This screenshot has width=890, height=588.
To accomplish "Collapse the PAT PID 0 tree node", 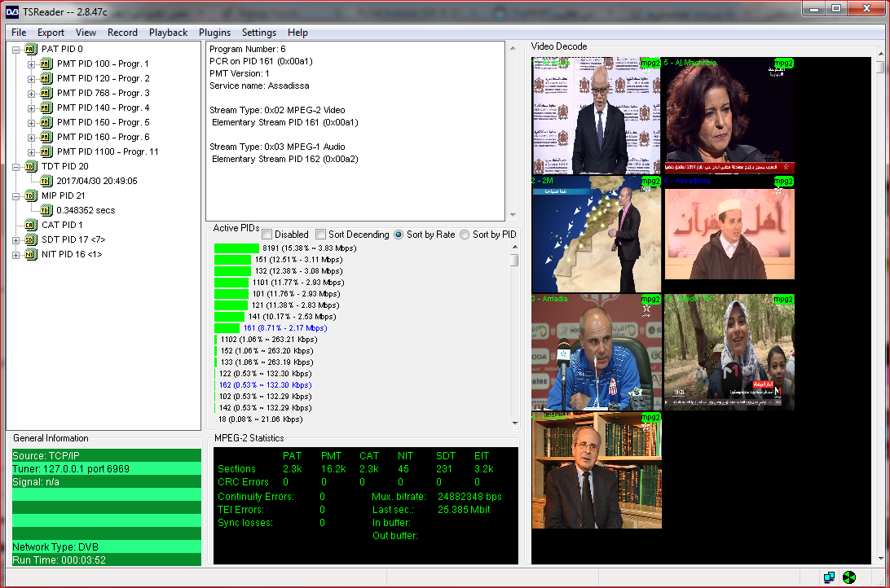I will point(16,49).
